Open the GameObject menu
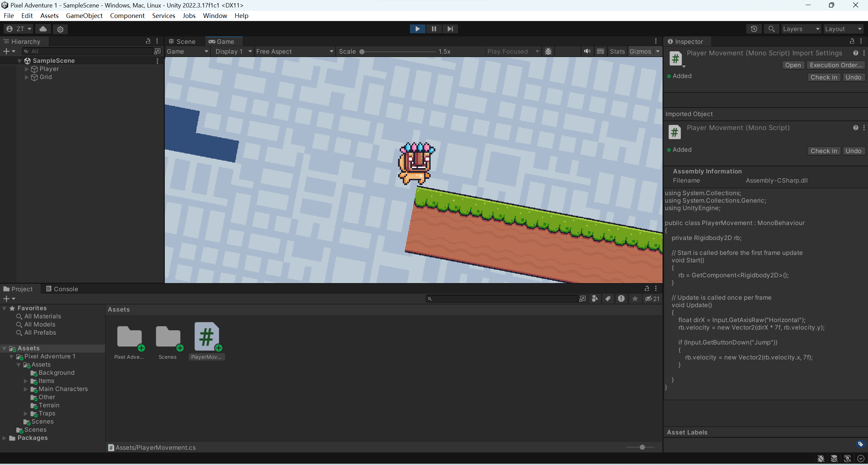 pos(84,16)
